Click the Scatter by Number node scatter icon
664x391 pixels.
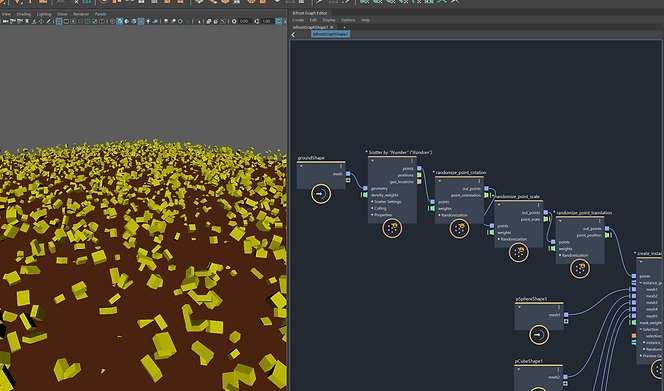point(392,228)
